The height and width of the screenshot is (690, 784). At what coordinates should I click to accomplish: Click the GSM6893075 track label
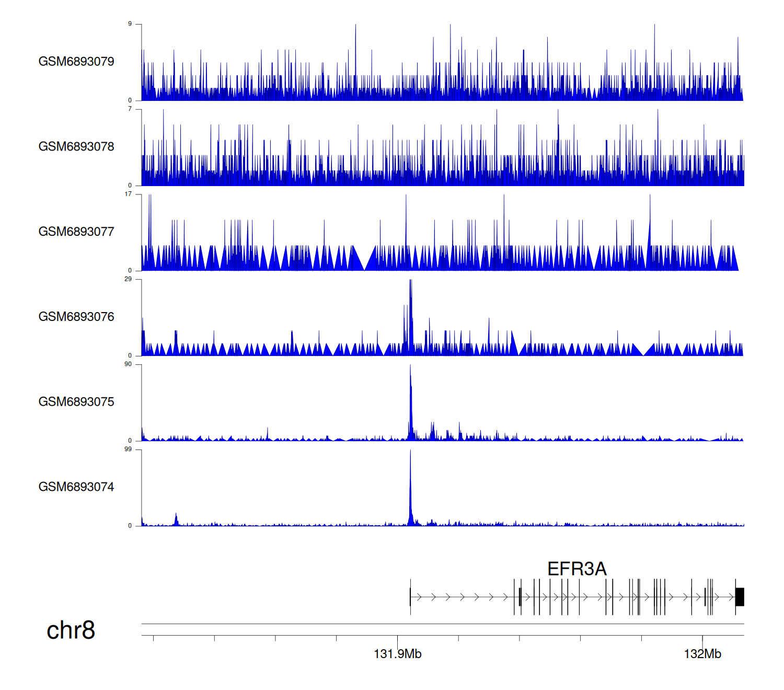click(76, 402)
